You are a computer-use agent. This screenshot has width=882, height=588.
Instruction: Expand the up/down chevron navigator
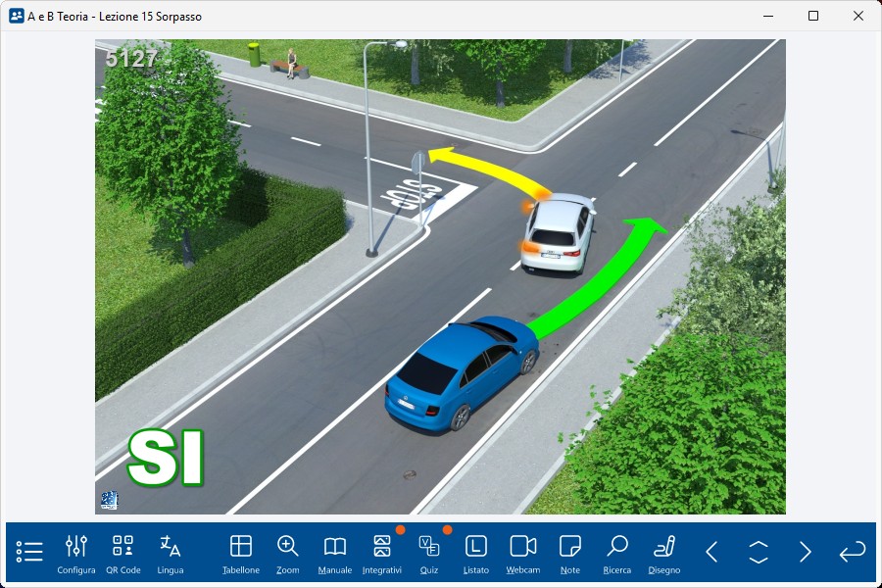click(759, 552)
